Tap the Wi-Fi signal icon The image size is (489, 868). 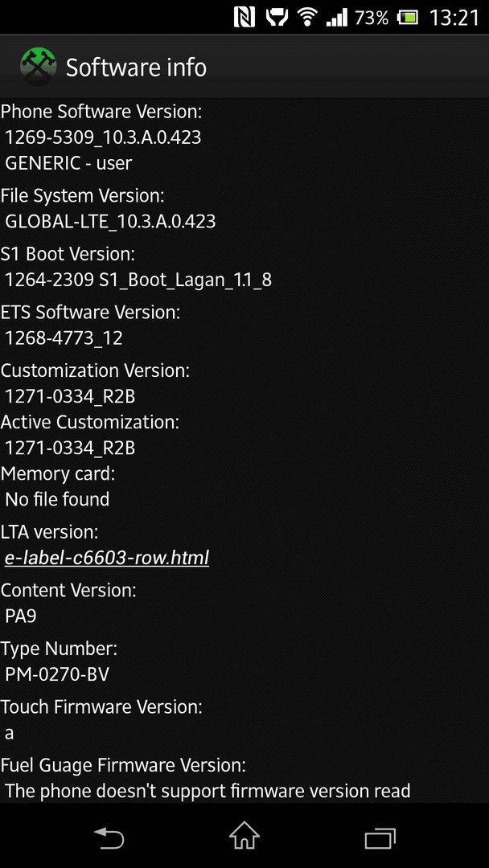(x=306, y=17)
